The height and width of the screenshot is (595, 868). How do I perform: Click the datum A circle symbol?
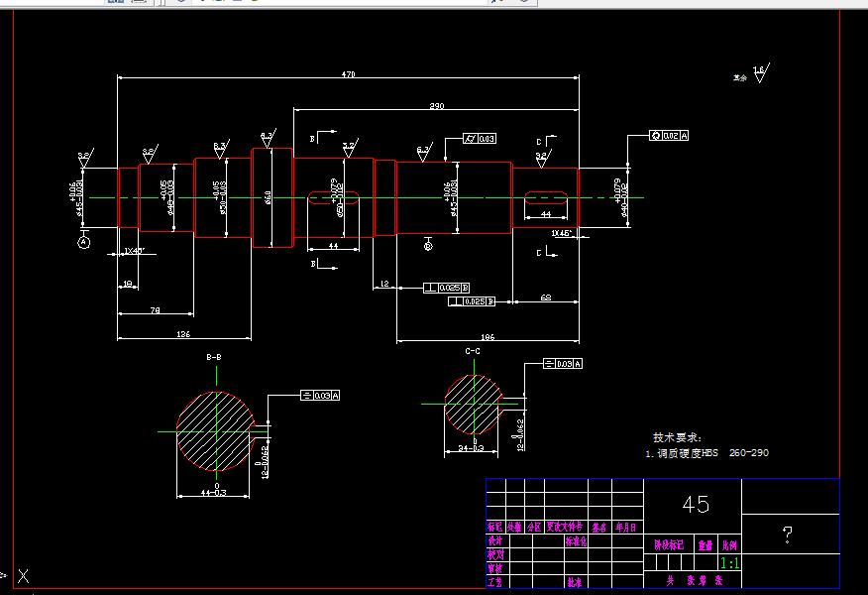click(x=83, y=243)
